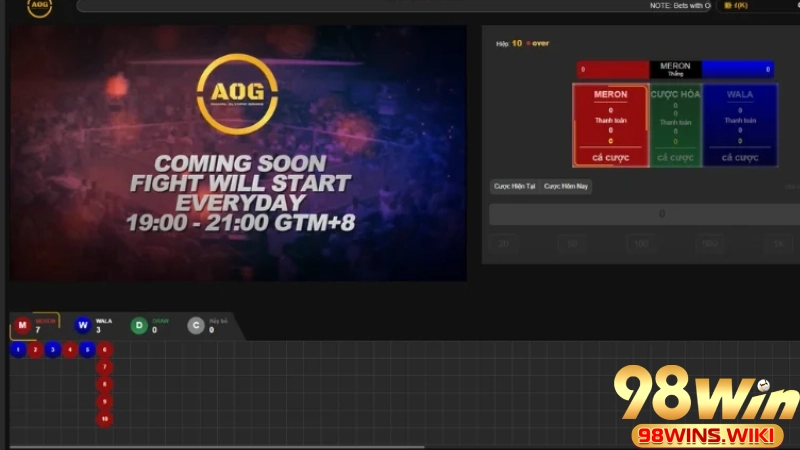Click the red Meron total bar

click(x=613, y=69)
